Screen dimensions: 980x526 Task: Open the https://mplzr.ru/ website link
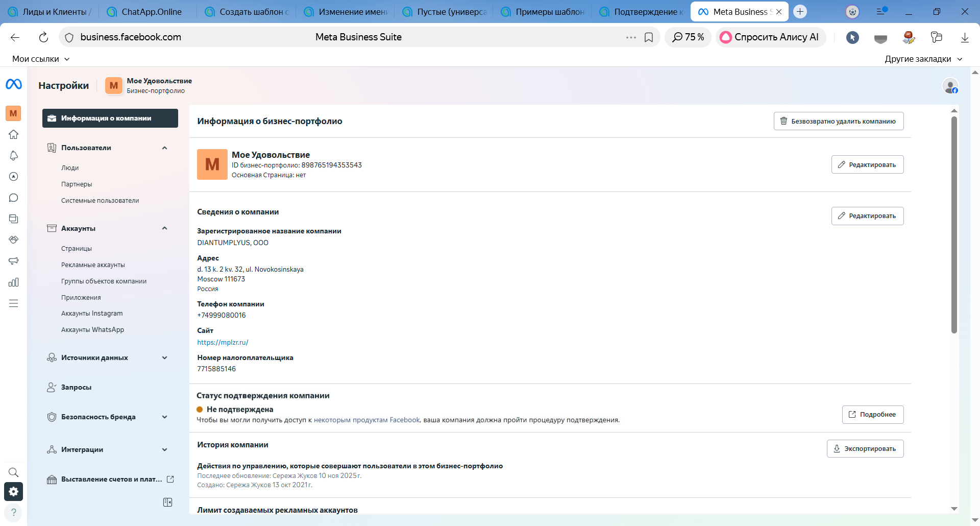tap(223, 343)
